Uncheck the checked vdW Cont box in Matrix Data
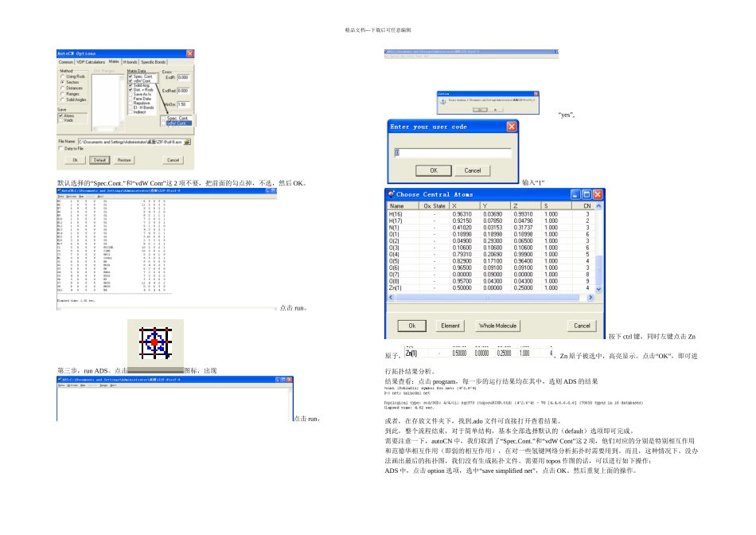756x535 pixels. (131, 80)
